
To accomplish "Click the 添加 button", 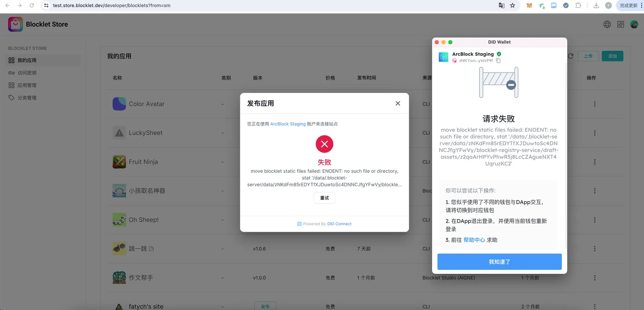I will click(613, 56).
